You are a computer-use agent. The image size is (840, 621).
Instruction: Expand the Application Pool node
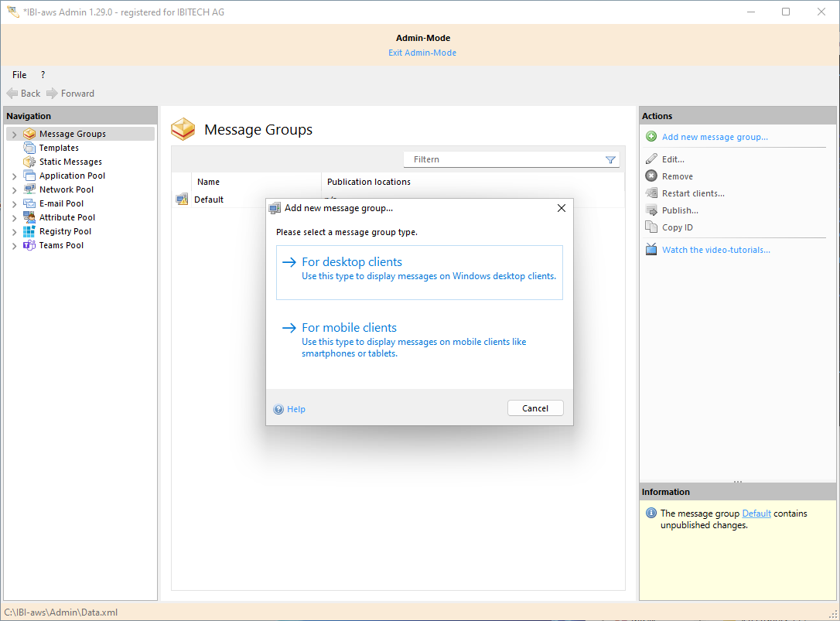pyautogui.click(x=14, y=176)
